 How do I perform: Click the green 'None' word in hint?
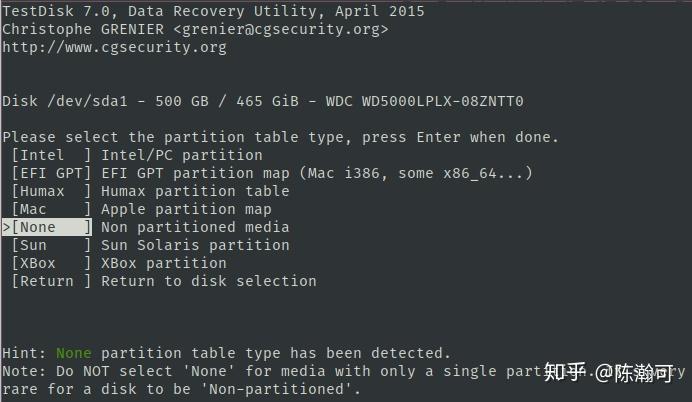[74, 353]
